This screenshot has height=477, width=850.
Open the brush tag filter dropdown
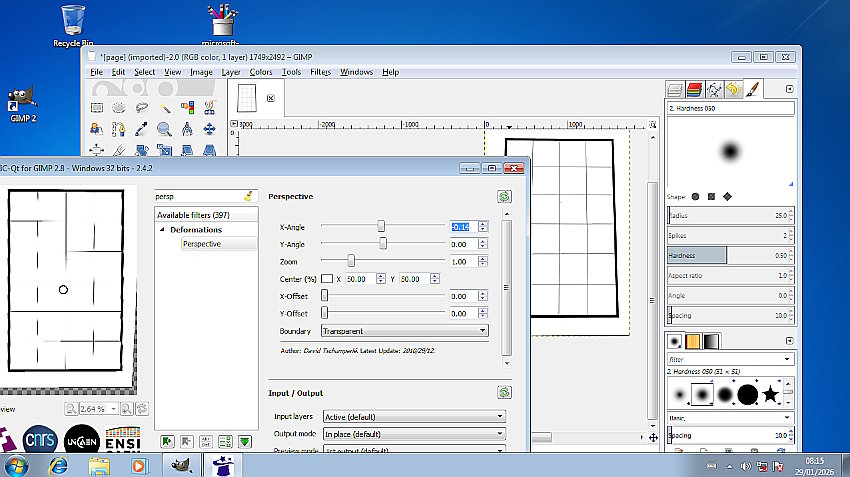731,359
